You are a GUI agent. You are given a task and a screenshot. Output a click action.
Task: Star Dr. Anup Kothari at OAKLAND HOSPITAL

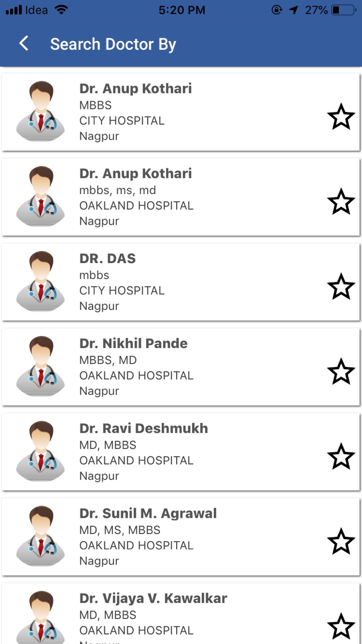(x=341, y=202)
